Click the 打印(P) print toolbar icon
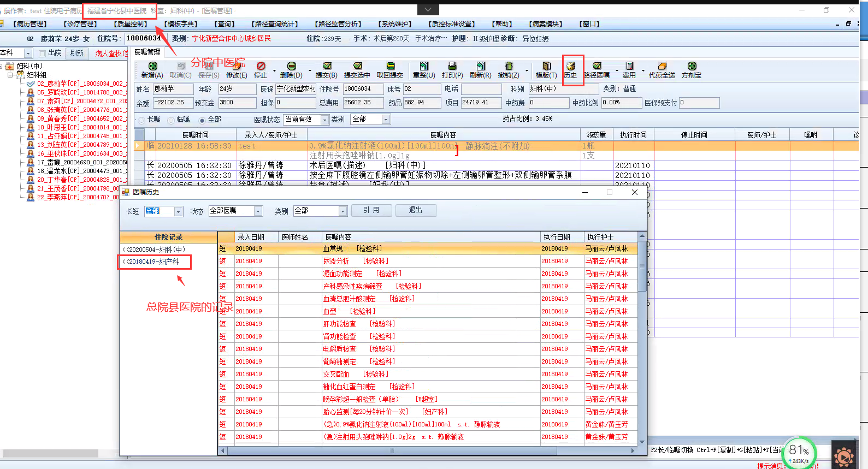 pos(452,66)
